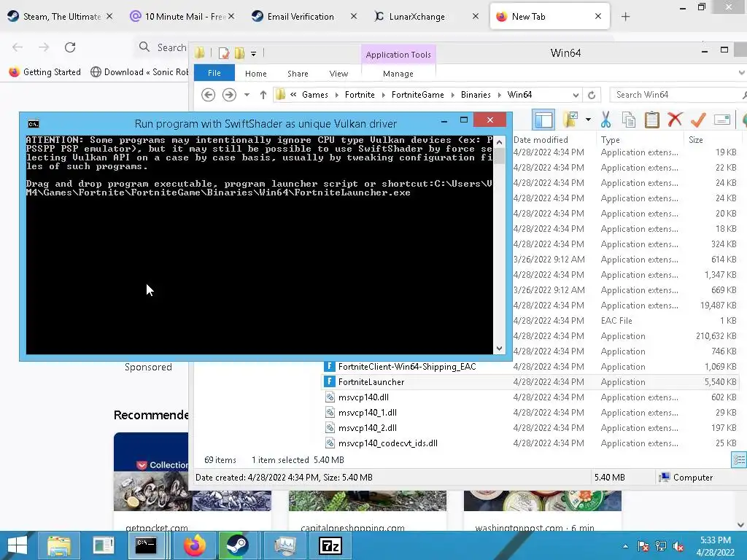
Task: Click New folder icon in quick access toolbar
Action: tap(239, 53)
